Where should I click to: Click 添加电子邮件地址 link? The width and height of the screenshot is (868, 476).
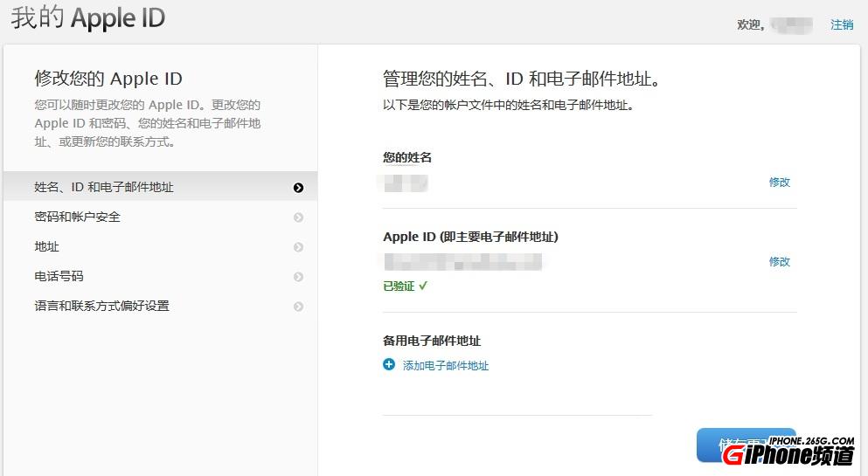coord(446,365)
